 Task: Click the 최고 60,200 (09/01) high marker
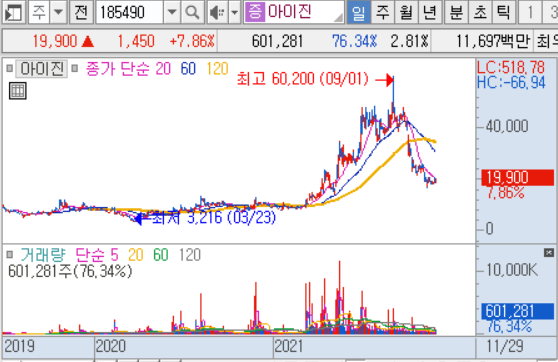click(x=302, y=79)
